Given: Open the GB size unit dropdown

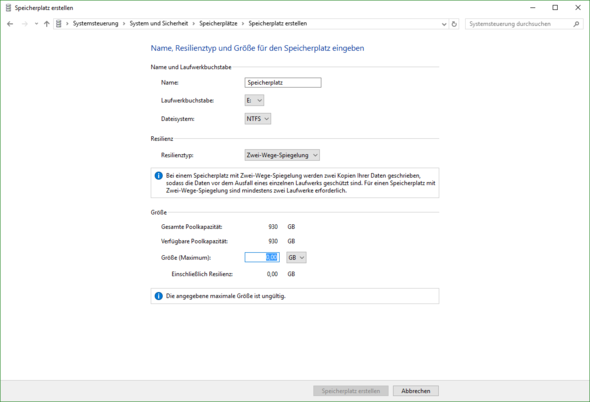Looking at the screenshot, I should [x=297, y=257].
